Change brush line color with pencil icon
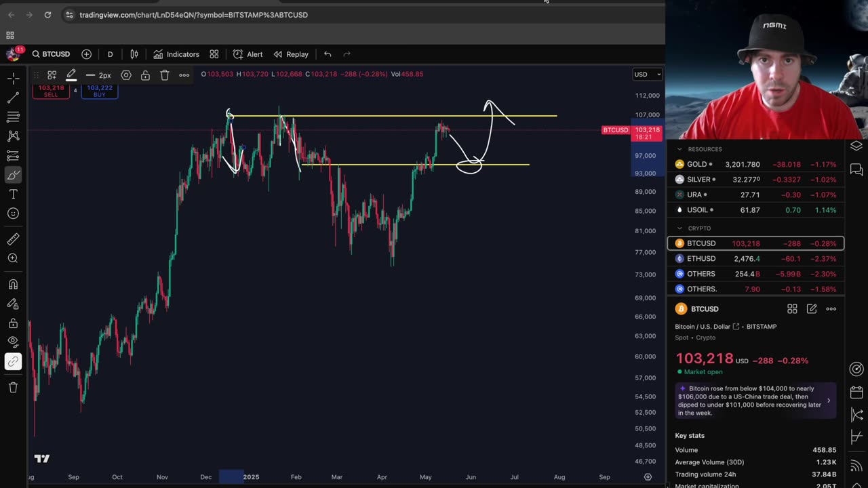Image resolution: width=868 pixels, height=488 pixels. coord(71,75)
